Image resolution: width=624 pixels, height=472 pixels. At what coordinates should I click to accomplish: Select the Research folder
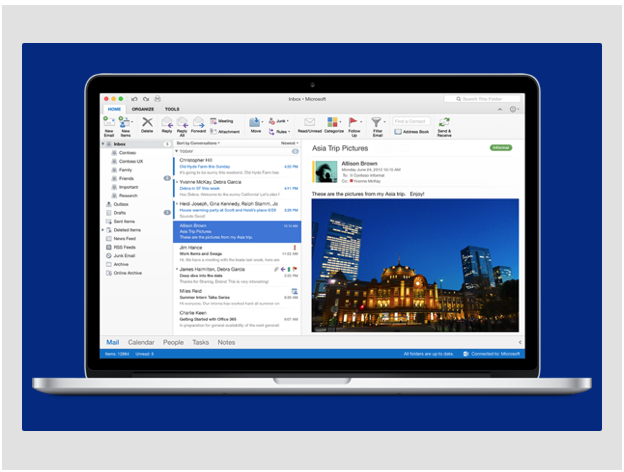[x=136, y=195]
